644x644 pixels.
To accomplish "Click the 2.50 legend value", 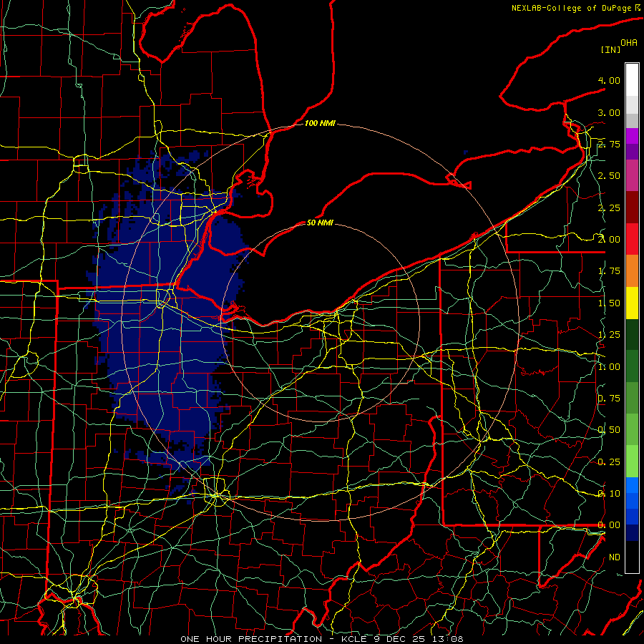I will pos(609,176).
